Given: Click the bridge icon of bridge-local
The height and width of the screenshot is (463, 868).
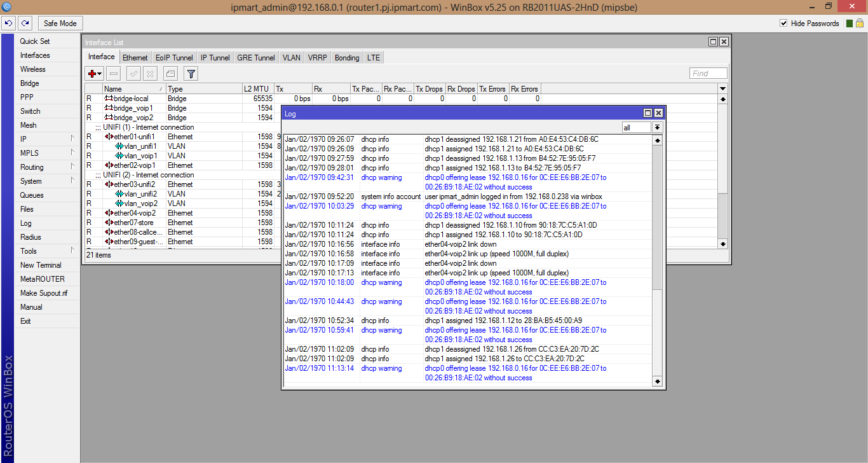Looking at the screenshot, I should click(109, 99).
